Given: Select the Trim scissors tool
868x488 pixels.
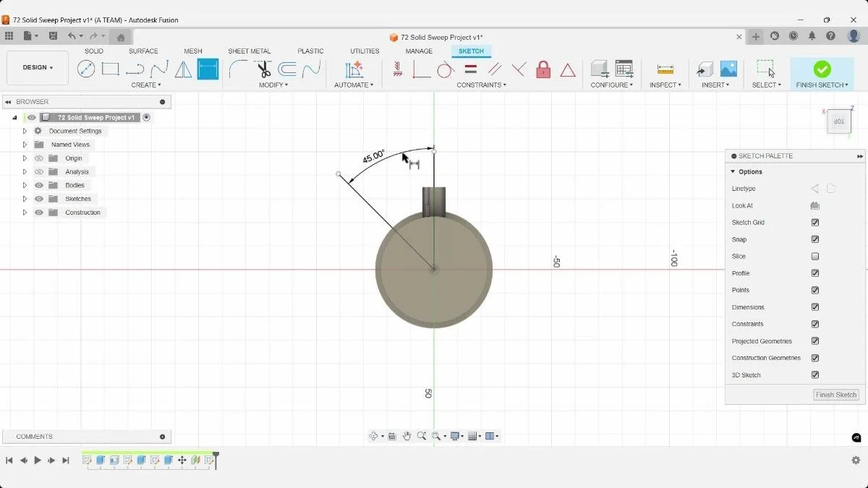Looking at the screenshot, I should (263, 69).
